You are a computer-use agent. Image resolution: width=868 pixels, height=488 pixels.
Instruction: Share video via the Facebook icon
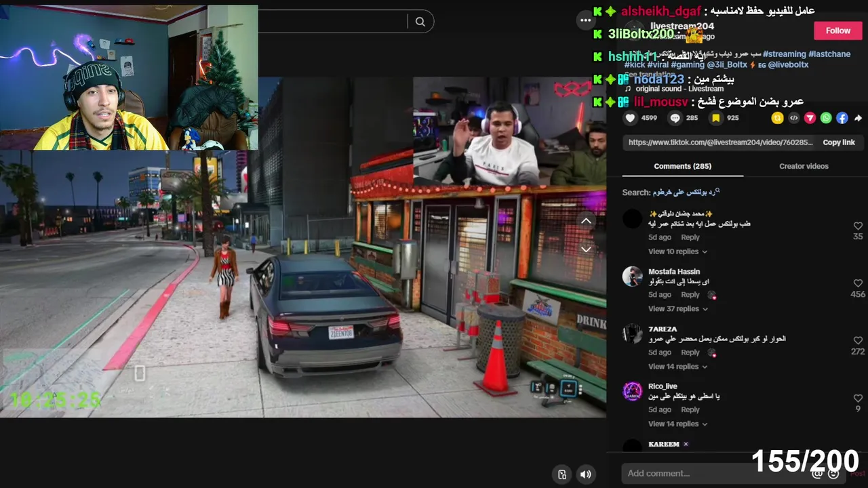coord(842,118)
